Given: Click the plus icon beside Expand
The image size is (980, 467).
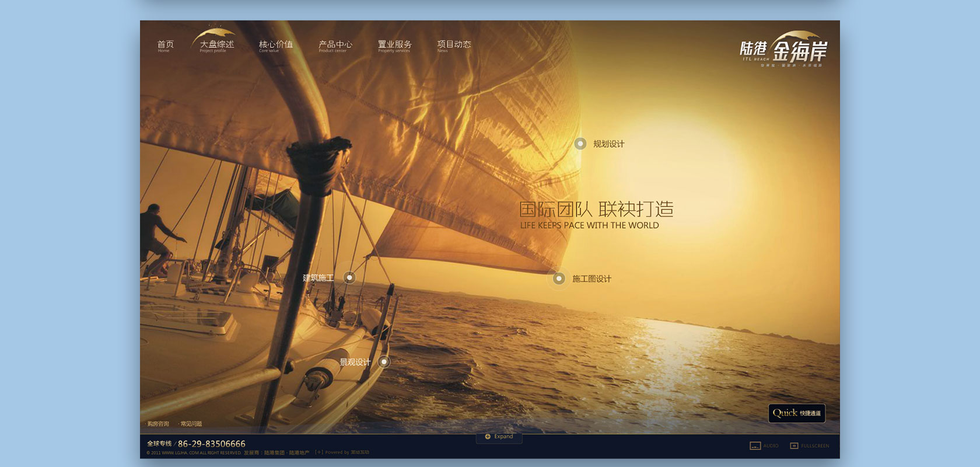Looking at the screenshot, I should [x=488, y=437].
